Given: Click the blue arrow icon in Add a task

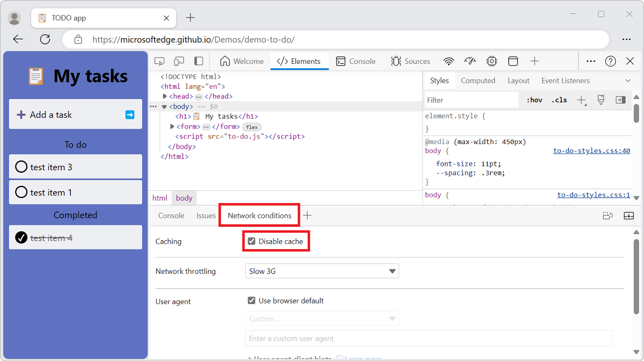Looking at the screenshot, I should click(x=130, y=114).
